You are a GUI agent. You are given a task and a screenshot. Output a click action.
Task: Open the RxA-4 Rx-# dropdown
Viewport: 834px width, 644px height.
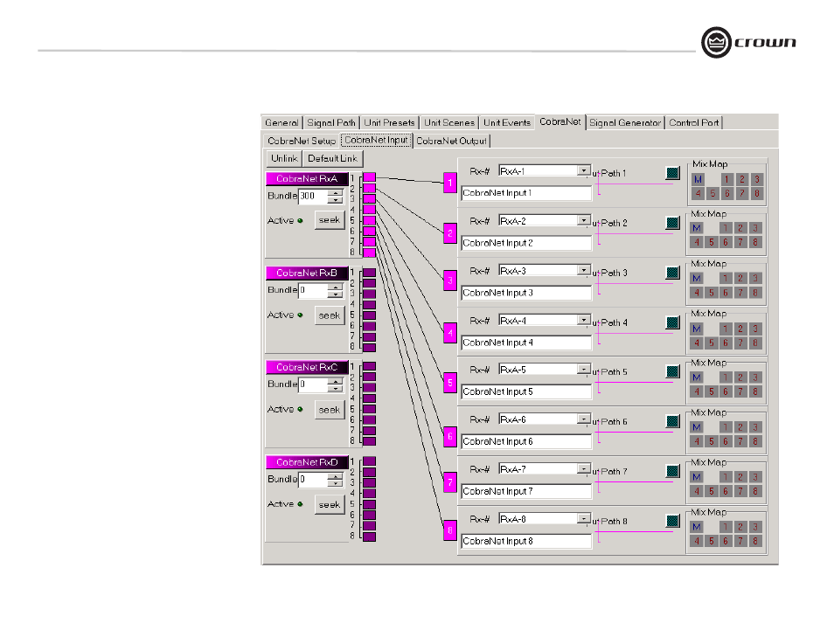pos(583,320)
